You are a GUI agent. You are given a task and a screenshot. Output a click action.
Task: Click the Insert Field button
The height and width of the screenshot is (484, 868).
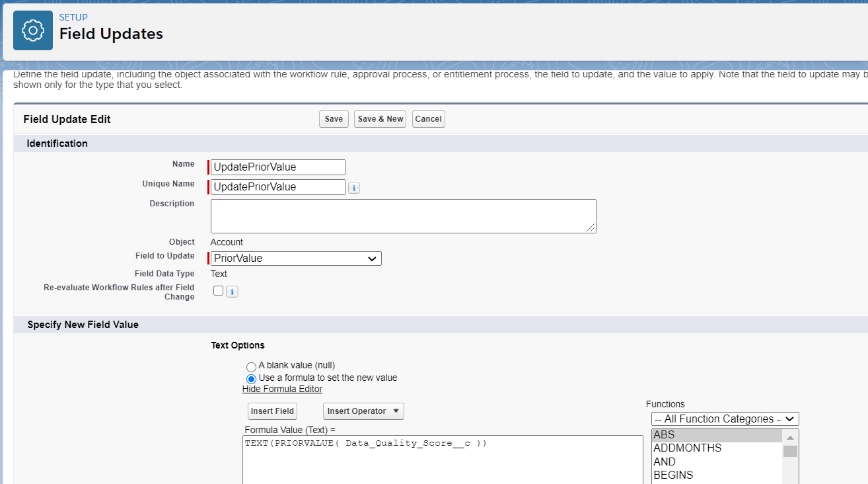[x=271, y=411]
